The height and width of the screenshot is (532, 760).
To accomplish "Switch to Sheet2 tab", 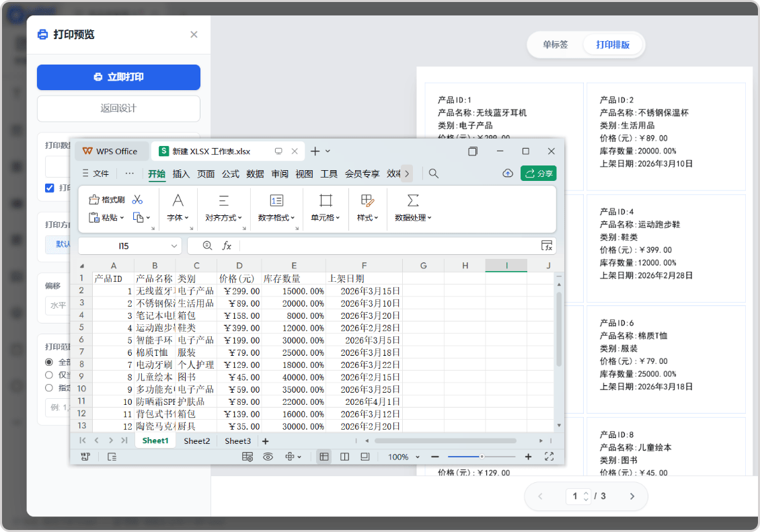I will [197, 441].
